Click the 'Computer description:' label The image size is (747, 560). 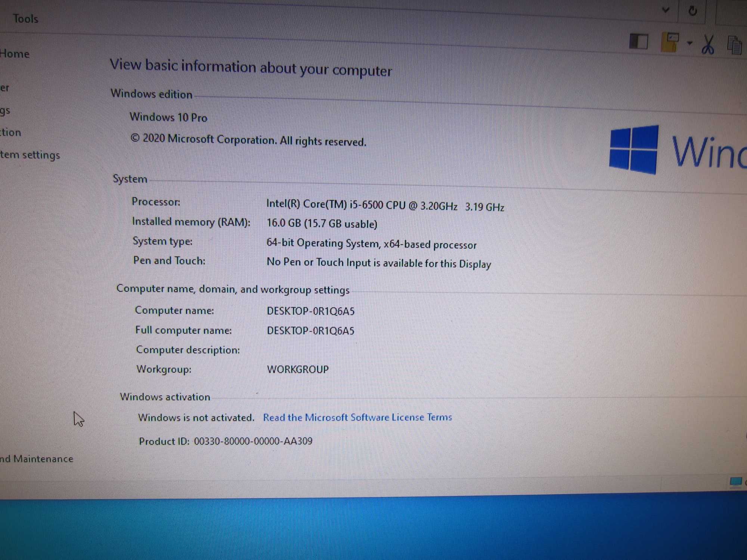188,350
